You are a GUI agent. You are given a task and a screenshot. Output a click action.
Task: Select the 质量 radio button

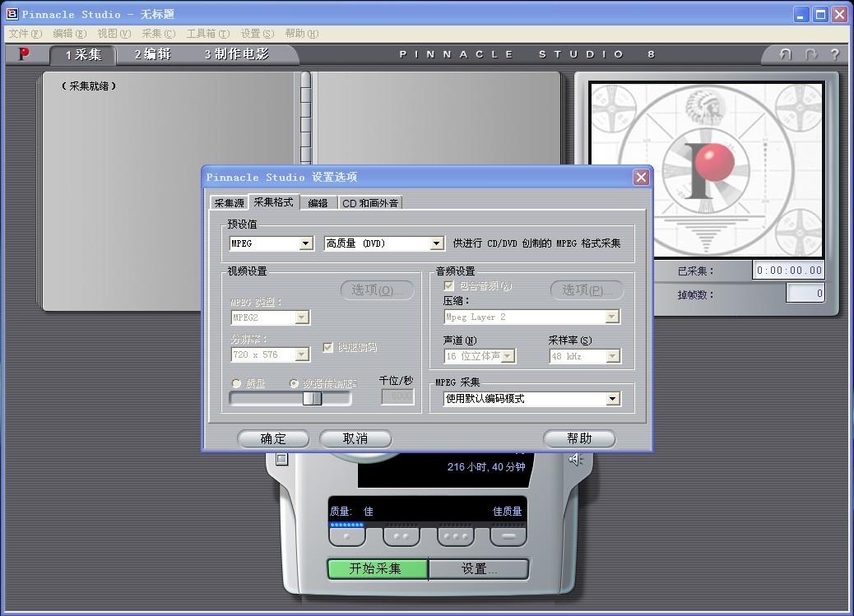click(237, 383)
